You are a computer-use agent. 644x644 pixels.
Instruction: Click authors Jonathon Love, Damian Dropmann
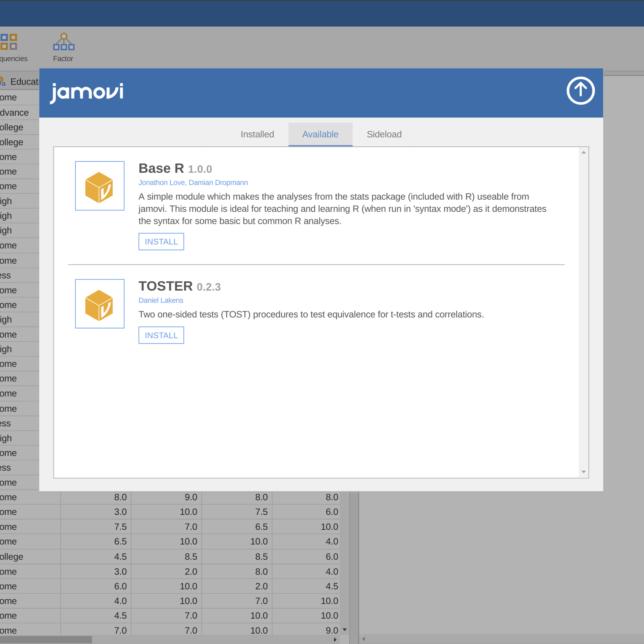[193, 183]
